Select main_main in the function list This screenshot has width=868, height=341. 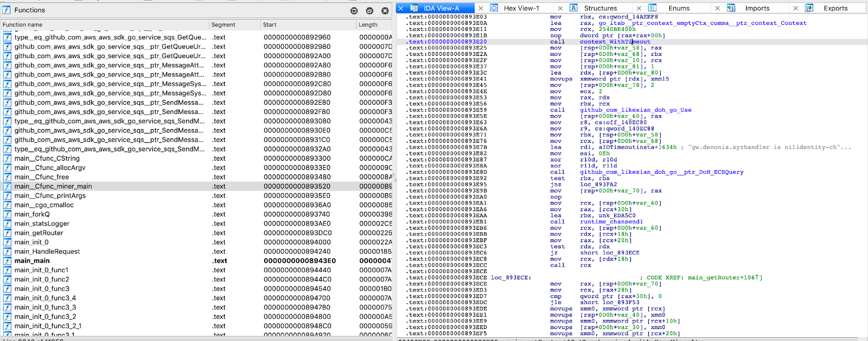coord(32,261)
